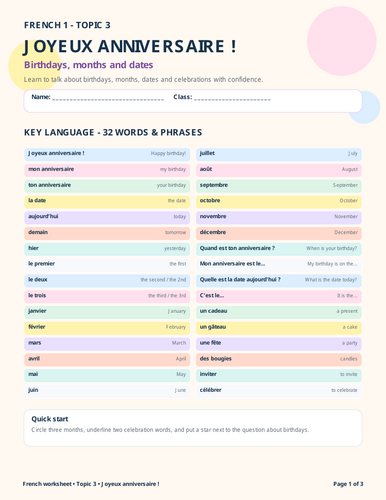Screen dimensions: 386x500
Task: Click the word 'aujourd'hui'
Action: coord(43,216)
